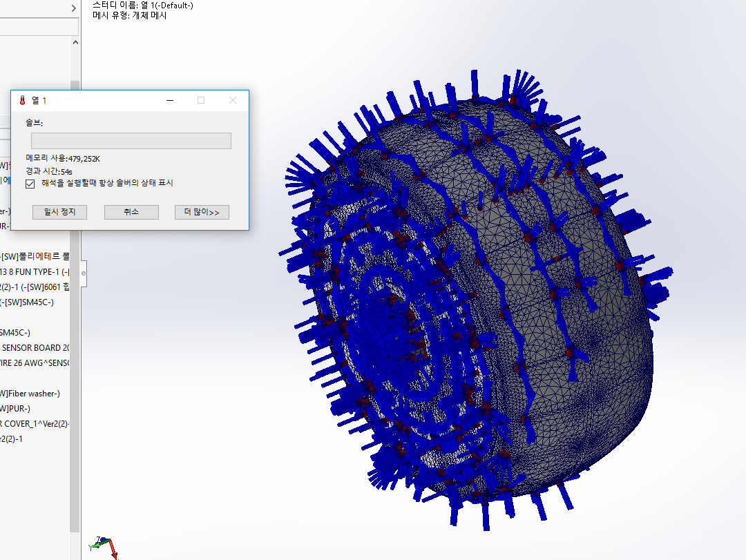Click the side panel collapse handle
This screenshot has width=746, height=560.
pyautogui.click(x=84, y=273)
